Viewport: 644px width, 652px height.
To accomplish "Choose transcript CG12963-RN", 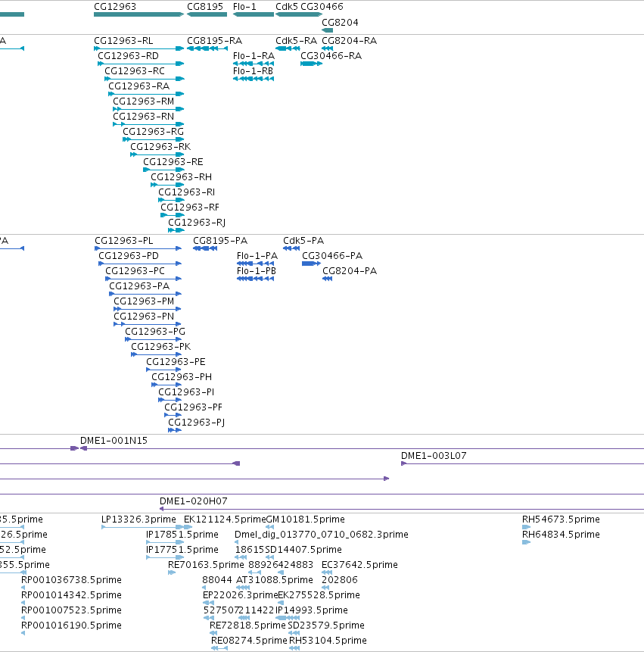I will [143, 117].
